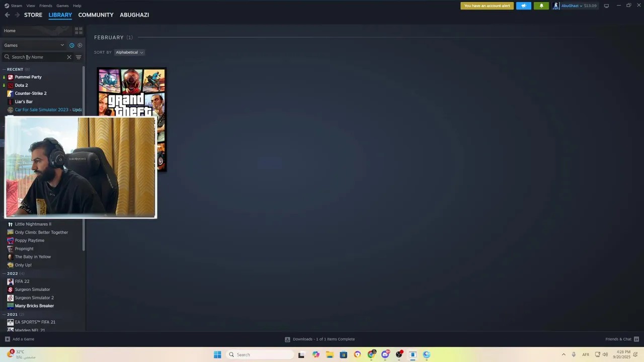Open the Friends menu

(46, 6)
